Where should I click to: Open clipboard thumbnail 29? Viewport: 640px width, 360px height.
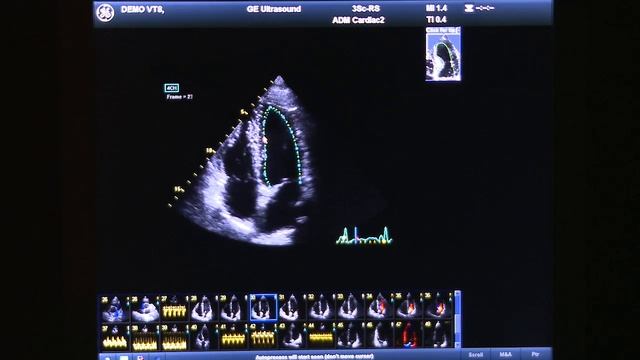(x=232, y=308)
